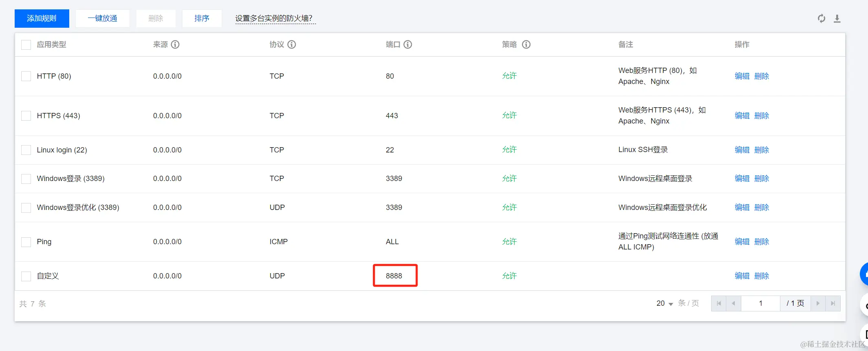Click the 排序 button
Screen dimensions: 868x351
202,18
